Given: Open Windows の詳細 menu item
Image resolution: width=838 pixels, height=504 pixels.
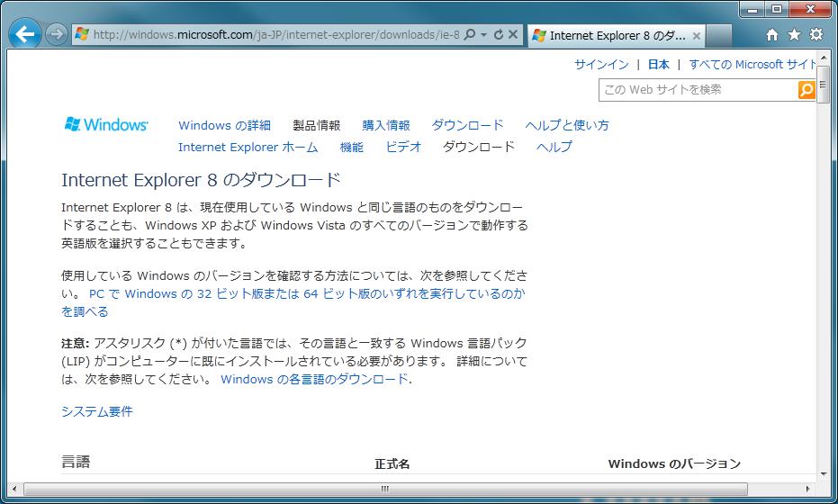Looking at the screenshot, I should (224, 126).
